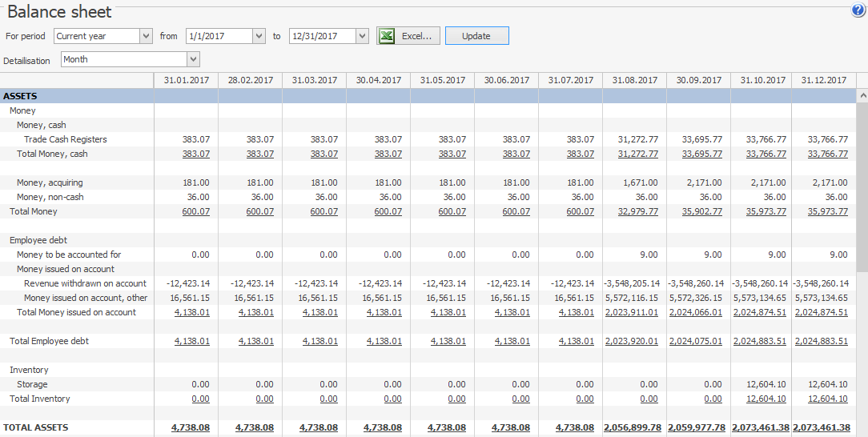Open TOTAL ASSETS value 2,056,899.78

[x=633, y=427]
